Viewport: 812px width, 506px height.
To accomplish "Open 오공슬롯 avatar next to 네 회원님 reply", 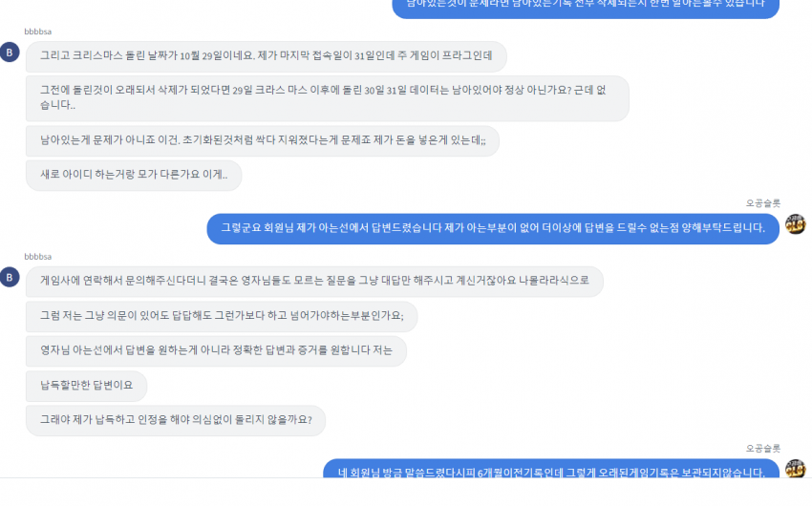I will pyautogui.click(x=796, y=469).
